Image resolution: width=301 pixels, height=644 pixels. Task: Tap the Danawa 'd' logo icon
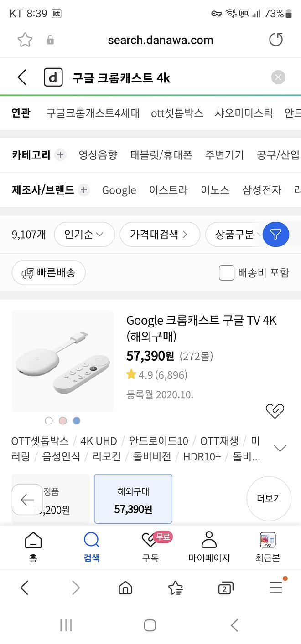[x=53, y=77]
